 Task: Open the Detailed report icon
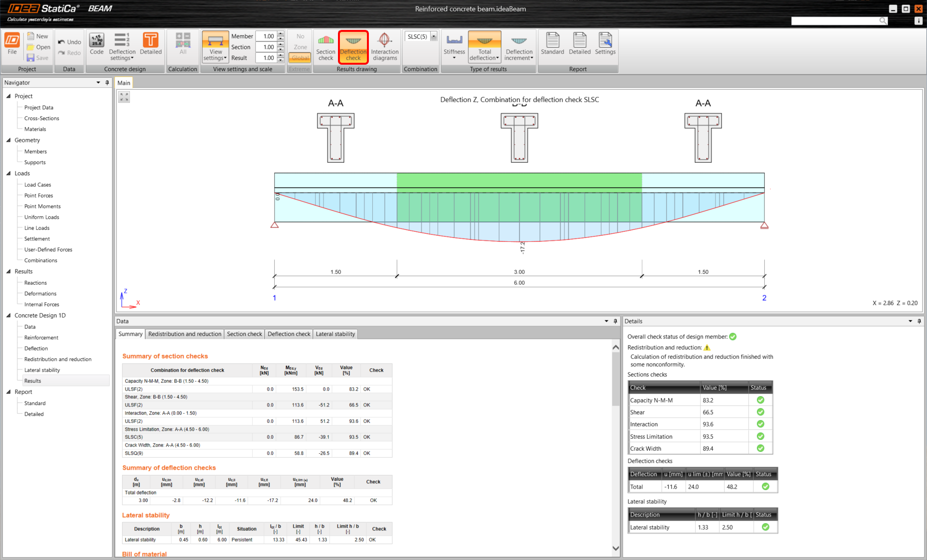[x=579, y=45]
